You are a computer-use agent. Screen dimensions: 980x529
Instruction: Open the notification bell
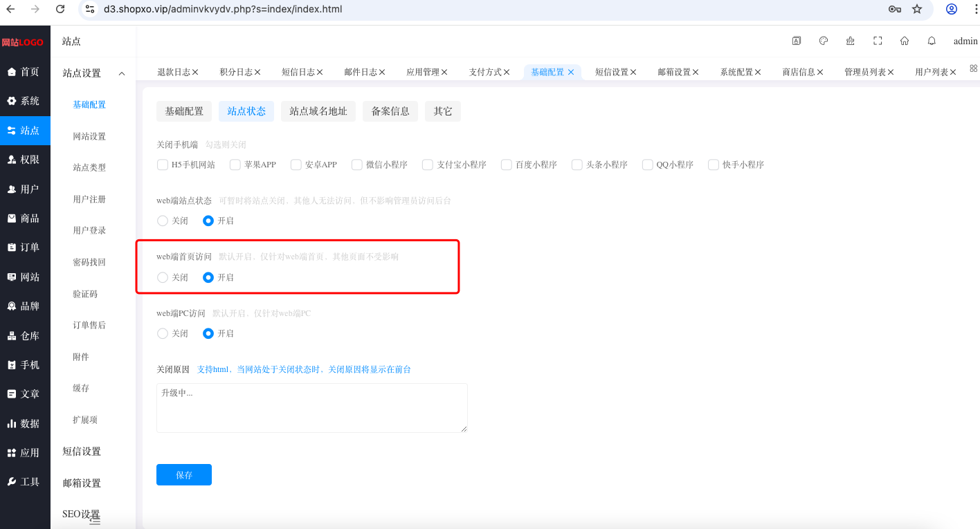tap(932, 41)
